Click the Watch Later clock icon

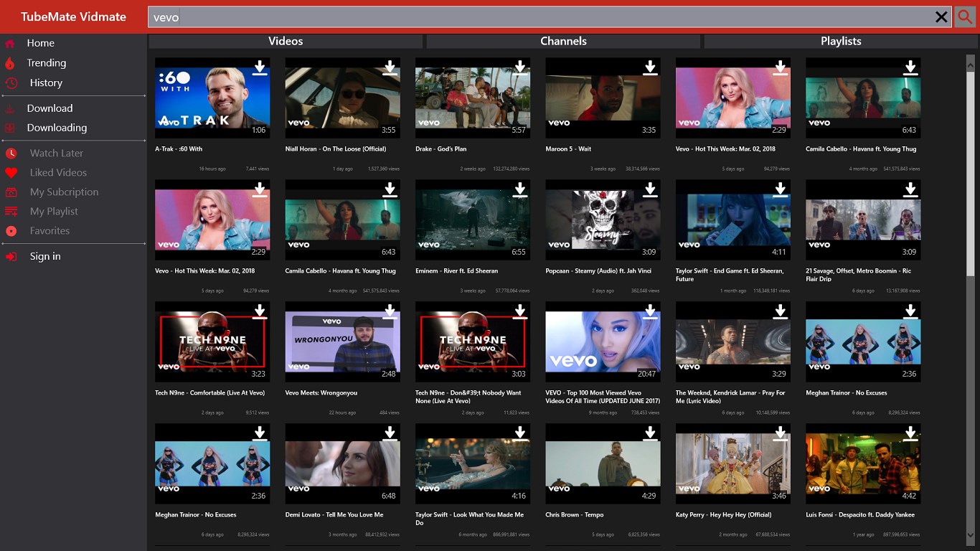click(x=11, y=154)
